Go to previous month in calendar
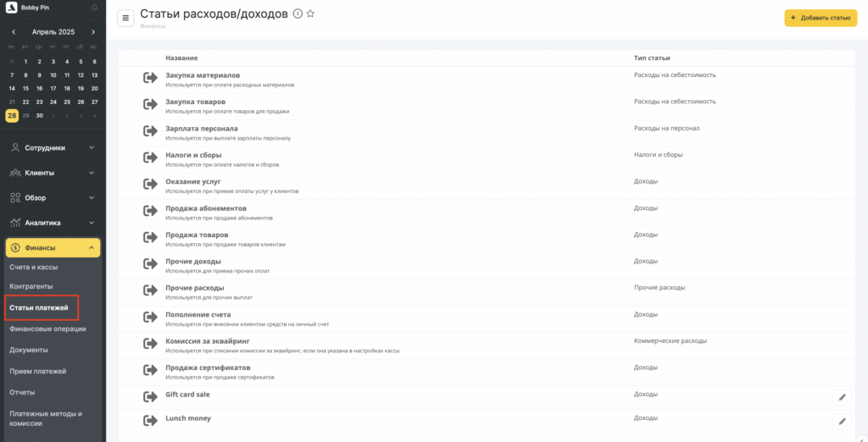868x442 pixels. tap(14, 32)
